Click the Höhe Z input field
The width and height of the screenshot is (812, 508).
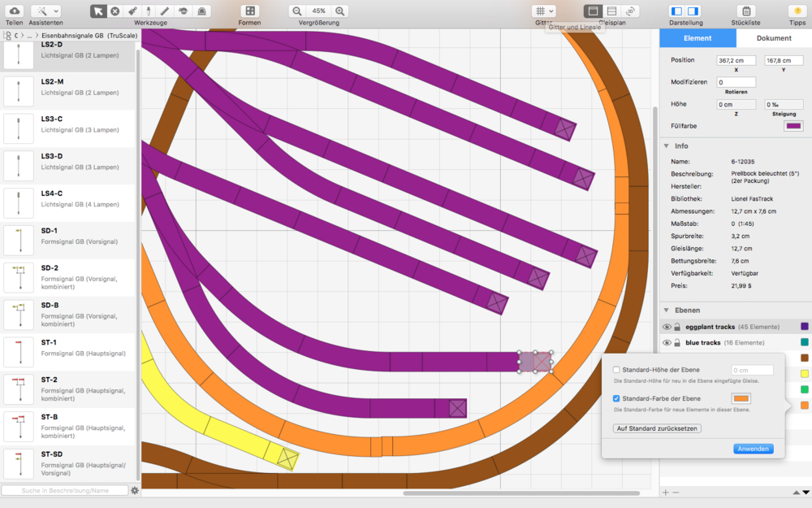click(x=736, y=105)
